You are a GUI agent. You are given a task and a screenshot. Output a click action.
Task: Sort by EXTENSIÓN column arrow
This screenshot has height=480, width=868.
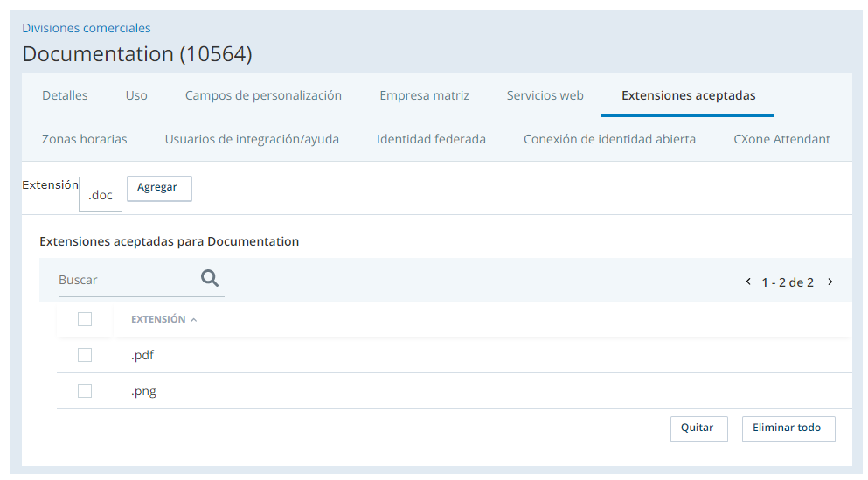[x=194, y=320]
